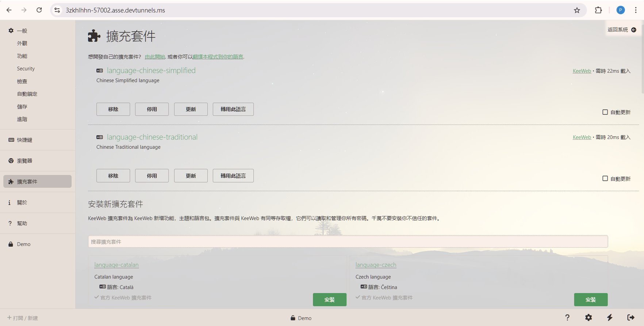Open the browser extensions puzzle icon
This screenshot has height=326, width=644.
(598, 10)
